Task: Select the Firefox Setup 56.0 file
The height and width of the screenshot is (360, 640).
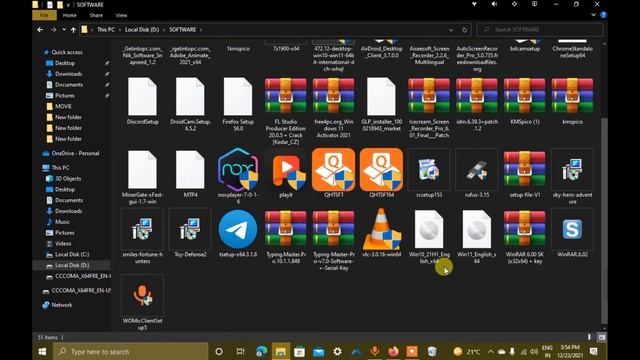Action: point(238,97)
